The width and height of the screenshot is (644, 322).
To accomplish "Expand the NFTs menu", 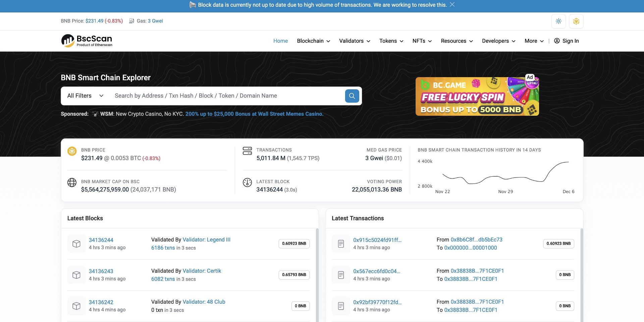I will [x=422, y=41].
